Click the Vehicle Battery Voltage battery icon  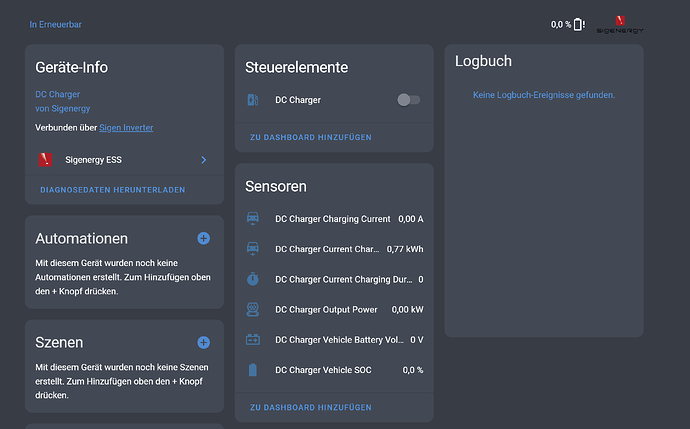pos(253,340)
